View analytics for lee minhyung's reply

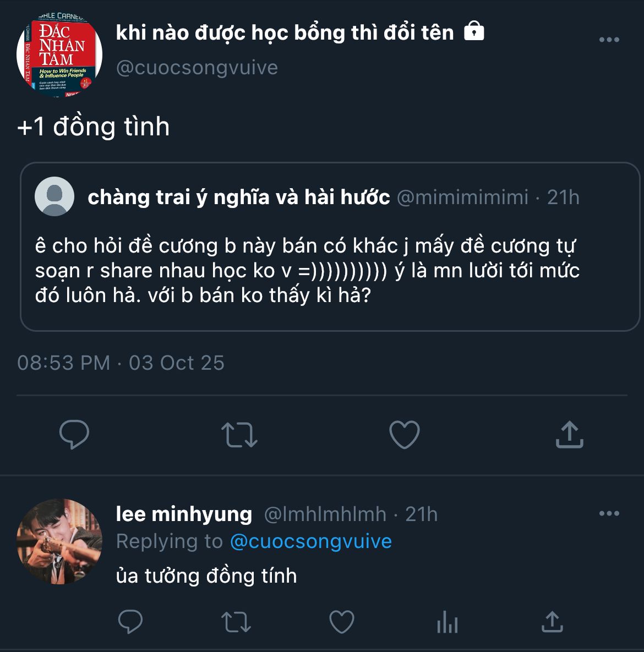447,622
